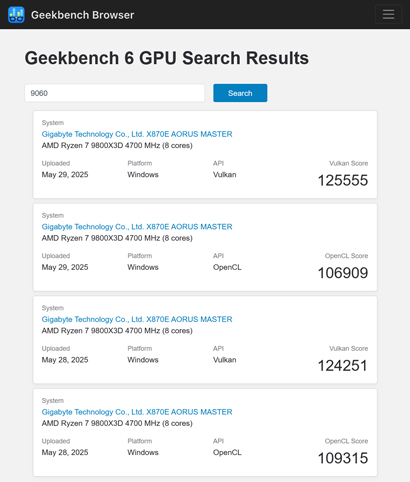Screen dimensions: 410x482
Task: Click the OpenCL API value in second result
Action: coord(227,267)
